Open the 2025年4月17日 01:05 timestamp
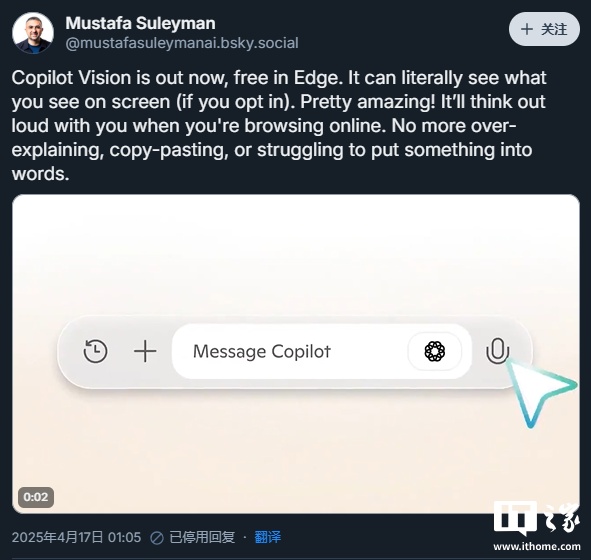Screen dimensions: 591x560 coord(77,537)
